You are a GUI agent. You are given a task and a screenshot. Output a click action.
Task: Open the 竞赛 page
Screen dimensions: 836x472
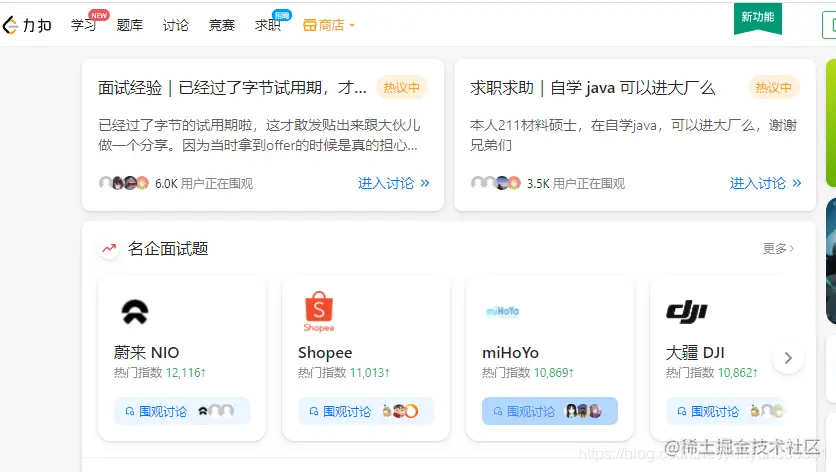[x=221, y=25]
